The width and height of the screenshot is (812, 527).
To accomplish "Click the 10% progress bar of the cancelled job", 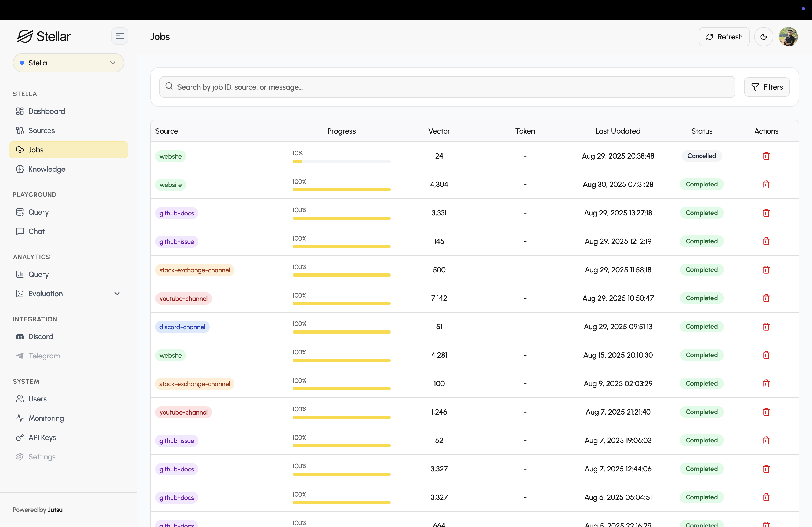I will [341, 161].
